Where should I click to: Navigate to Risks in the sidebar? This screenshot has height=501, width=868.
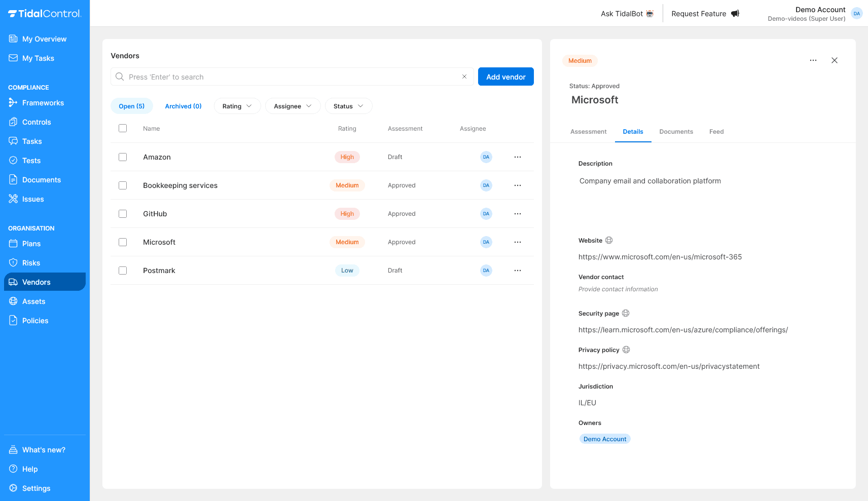[32, 262]
